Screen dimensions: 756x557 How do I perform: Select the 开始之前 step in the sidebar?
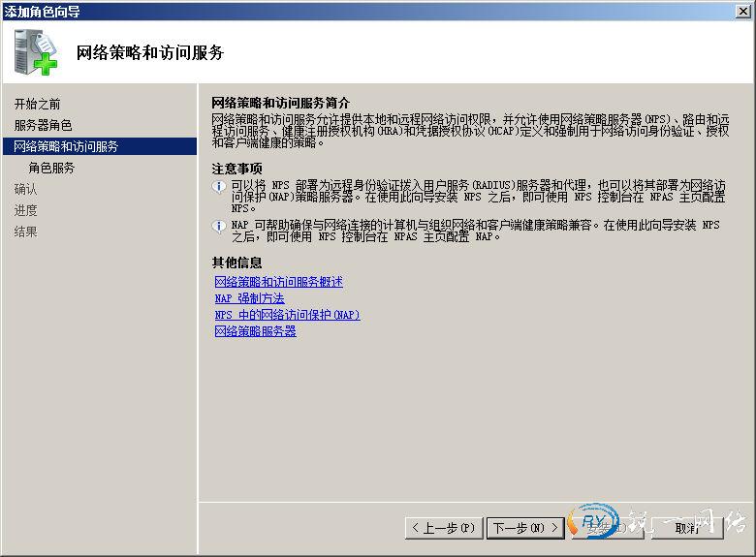tap(37, 104)
